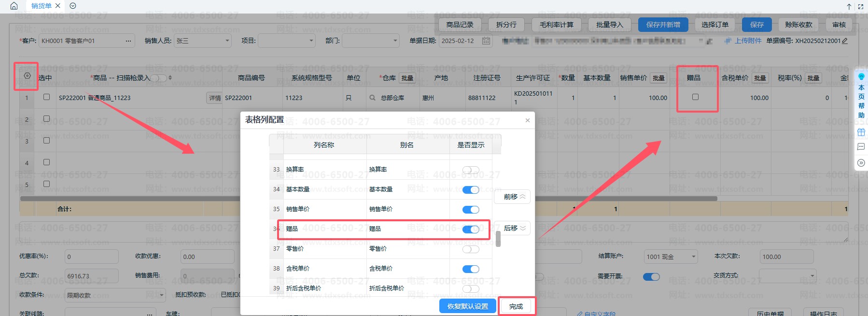Click the 上传附件 link

(747, 41)
